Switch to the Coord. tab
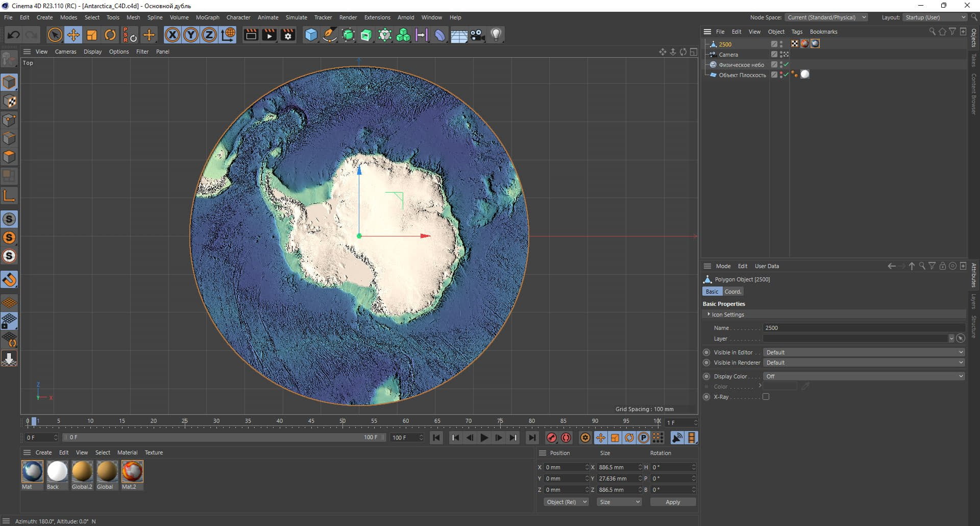980x526 pixels. coord(732,292)
